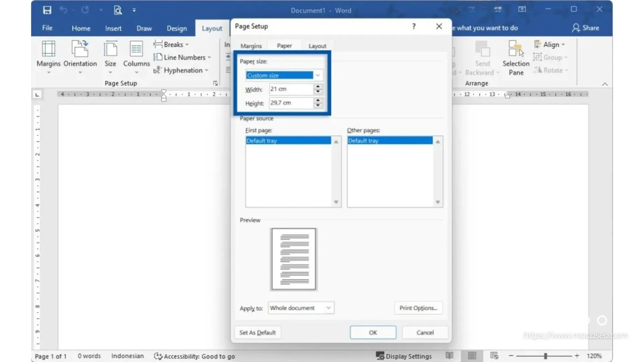Image resolution: width=644 pixels, height=362 pixels.
Task: Open the Align dropdown
Action: click(x=549, y=44)
